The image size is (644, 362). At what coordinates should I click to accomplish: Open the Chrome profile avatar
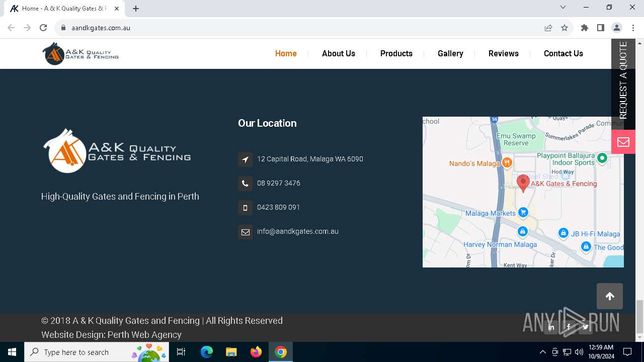tap(617, 28)
